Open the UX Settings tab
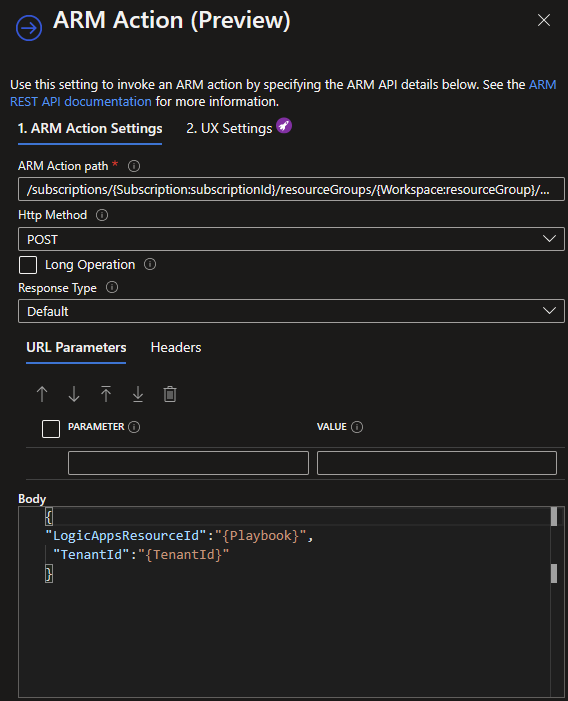 click(229, 129)
